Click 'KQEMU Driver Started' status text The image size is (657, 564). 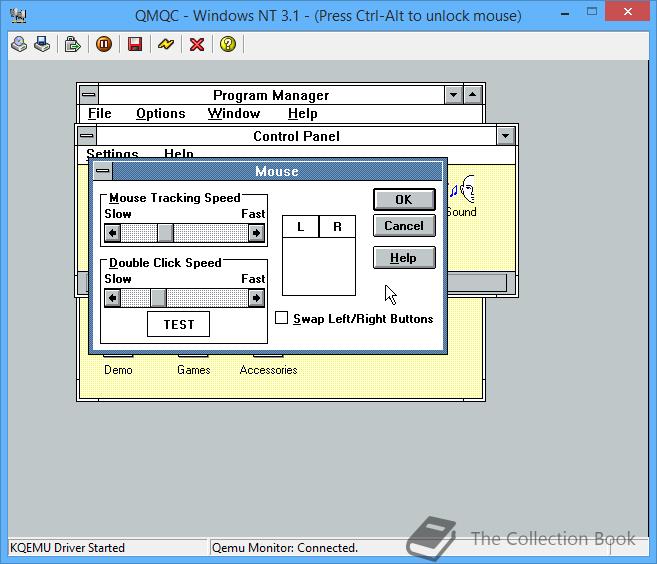(67, 548)
